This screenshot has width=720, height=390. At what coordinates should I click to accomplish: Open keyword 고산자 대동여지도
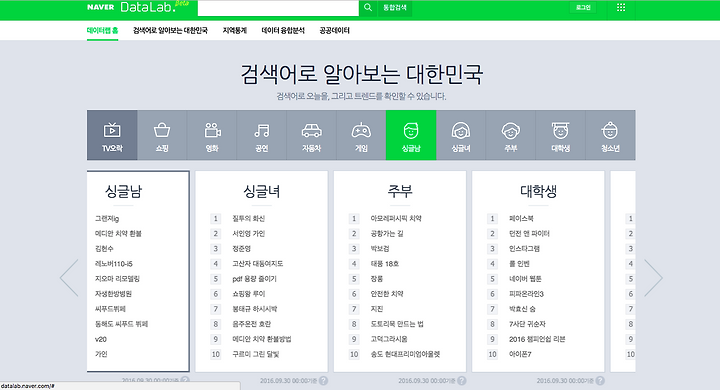(258, 264)
